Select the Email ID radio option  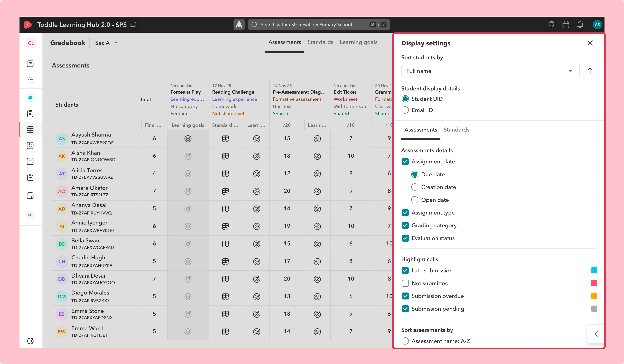(x=405, y=110)
